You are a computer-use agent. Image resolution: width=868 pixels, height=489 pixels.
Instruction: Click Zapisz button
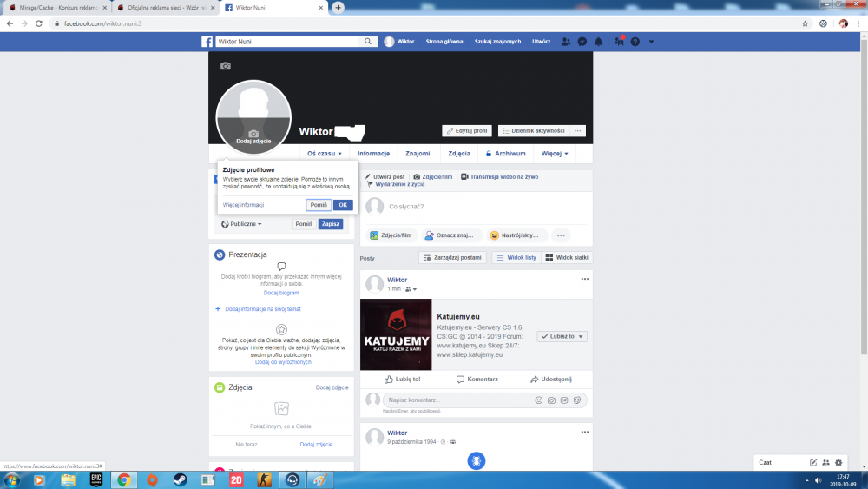point(331,224)
